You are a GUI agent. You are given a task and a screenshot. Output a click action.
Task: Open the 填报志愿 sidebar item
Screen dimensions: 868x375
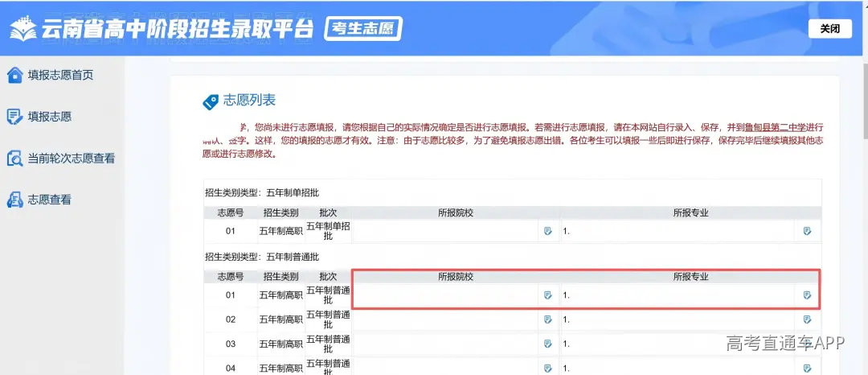pyautogui.click(x=39, y=117)
